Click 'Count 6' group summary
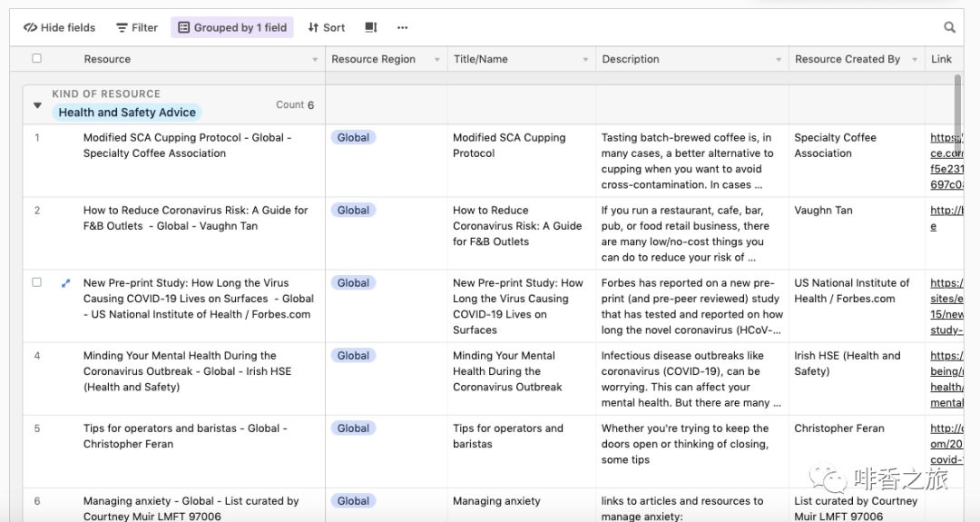Image resolution: width=980 pixels, height=522 pixels. [x=295, y=105]
